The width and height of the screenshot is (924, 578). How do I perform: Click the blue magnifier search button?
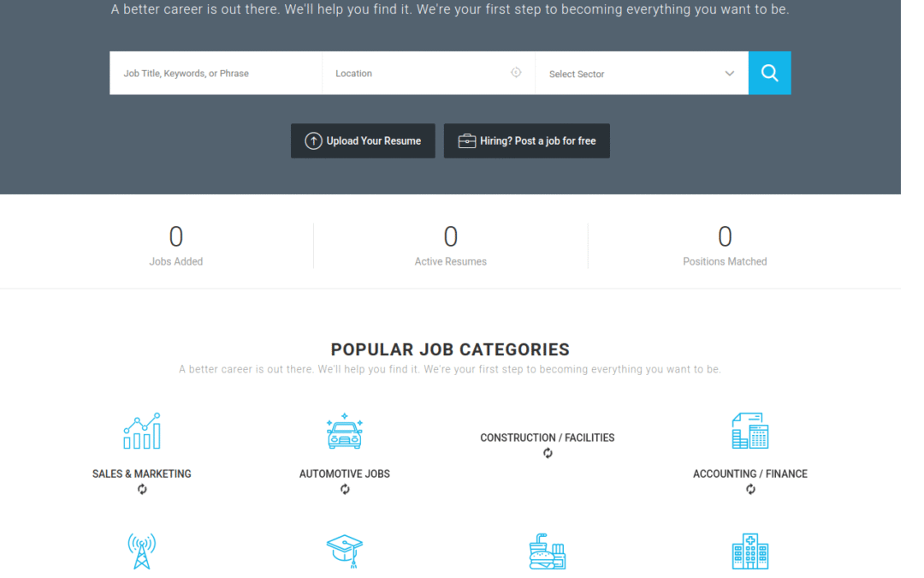(x=769, y=73)
